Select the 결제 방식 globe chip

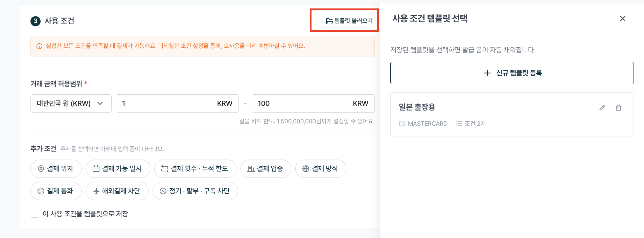pyautogui.click(x=321, y=169)
